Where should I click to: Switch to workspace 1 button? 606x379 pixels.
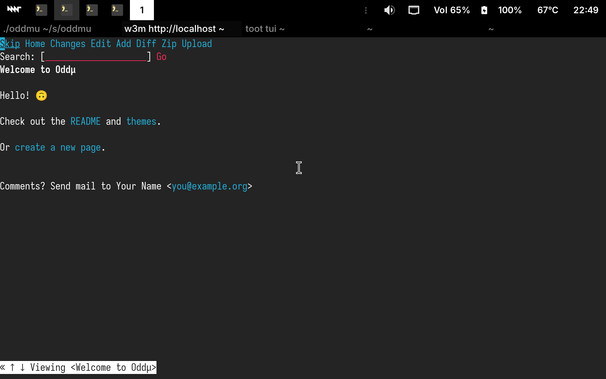pos(142,10)
